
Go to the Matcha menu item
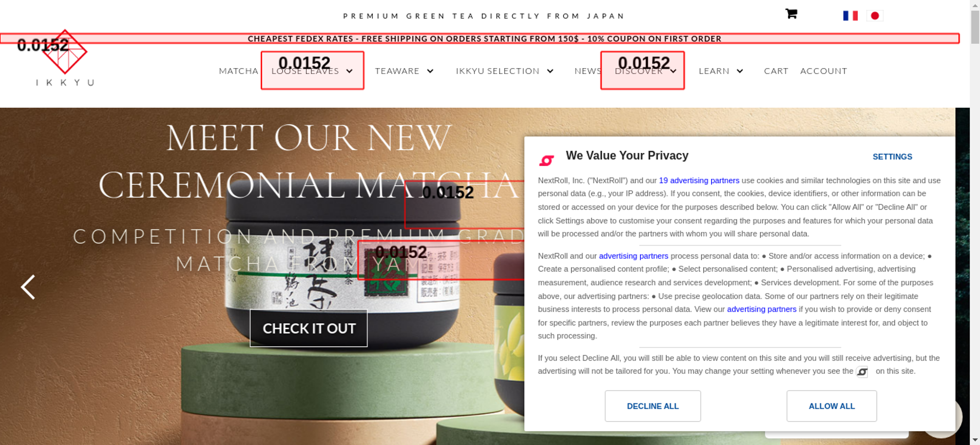click(x=239, y=71)
